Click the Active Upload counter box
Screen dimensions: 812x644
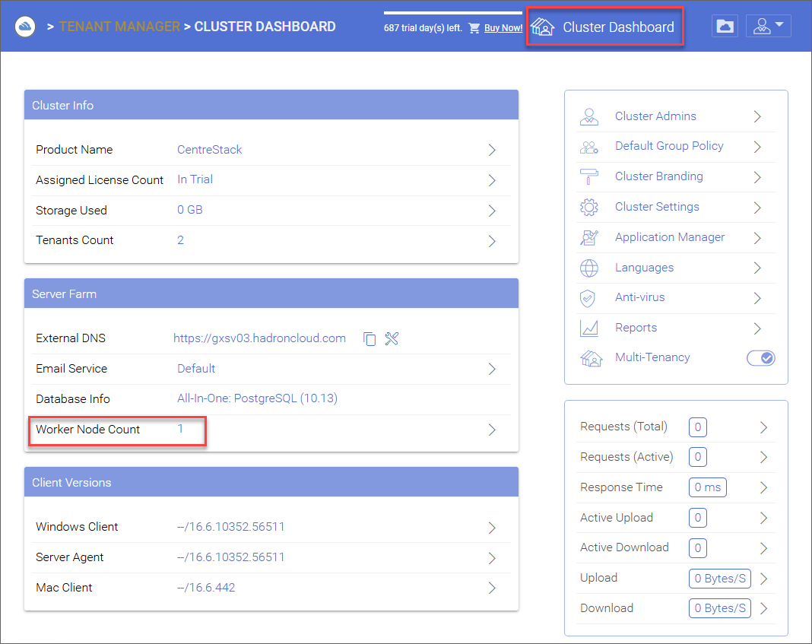click(x=697, y=518)
